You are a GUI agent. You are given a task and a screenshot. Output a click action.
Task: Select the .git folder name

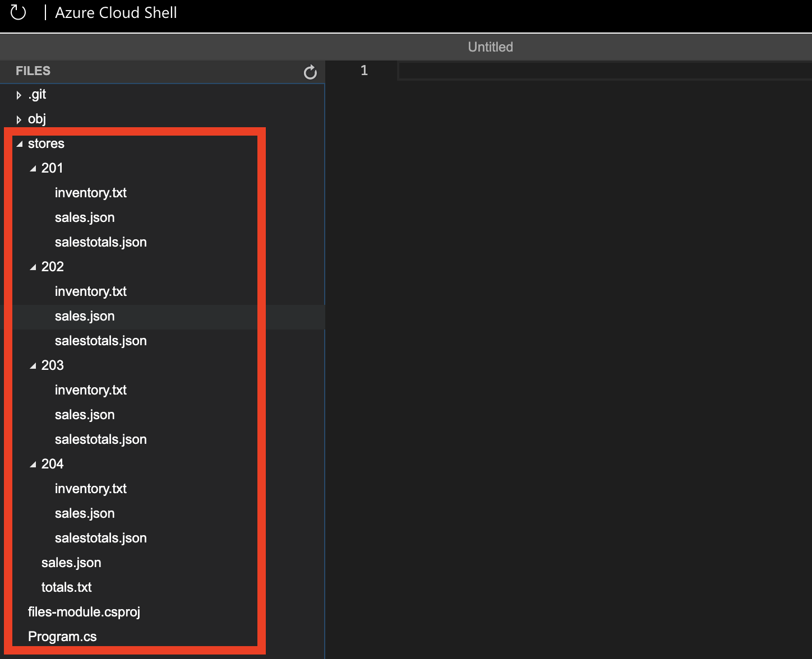point(37,94)
